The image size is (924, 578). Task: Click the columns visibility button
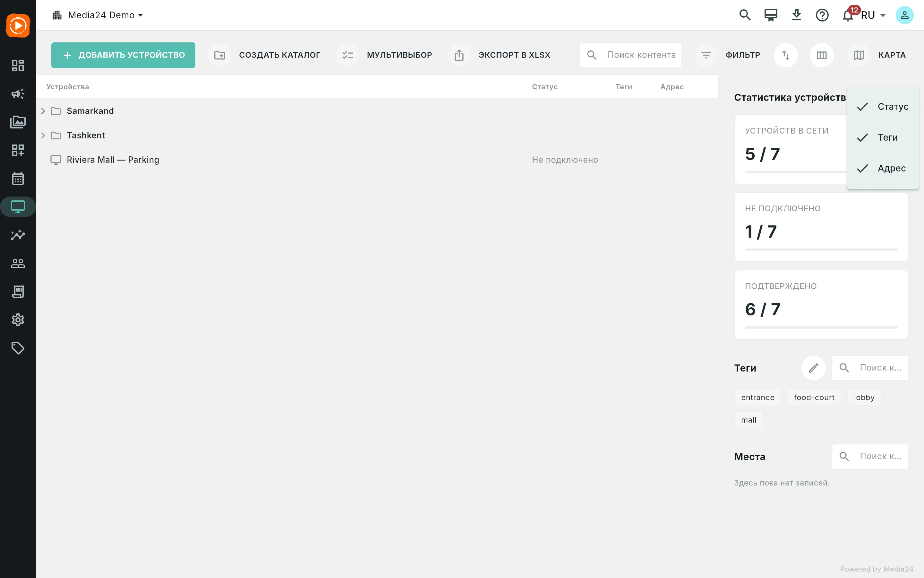[x=822, y=55]
